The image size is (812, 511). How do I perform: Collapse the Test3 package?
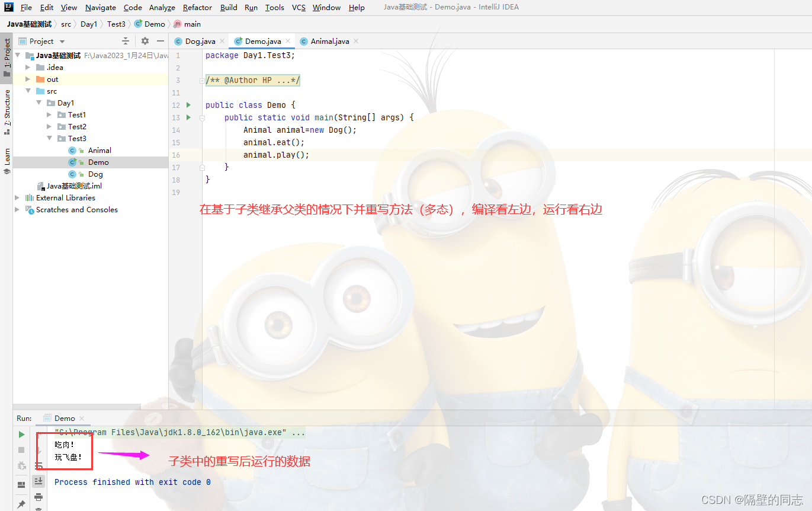click(x=49, y=138)
